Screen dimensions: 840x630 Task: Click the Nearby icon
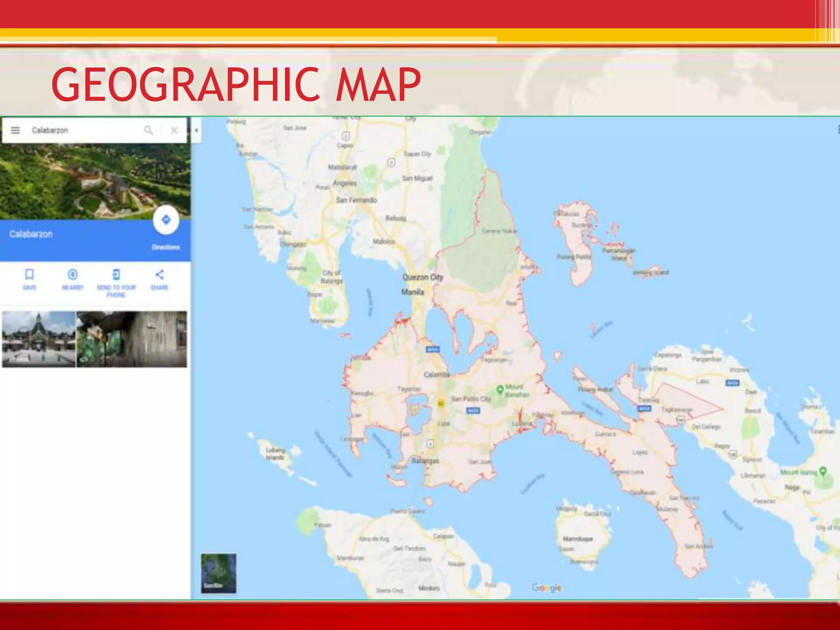coord(73,275)
